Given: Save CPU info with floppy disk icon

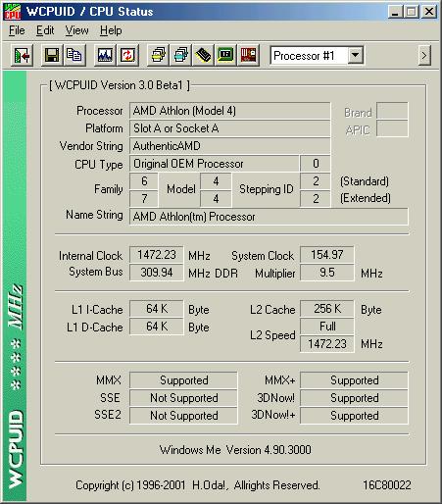Looking at the screenshot, I should tap(52, 56).
